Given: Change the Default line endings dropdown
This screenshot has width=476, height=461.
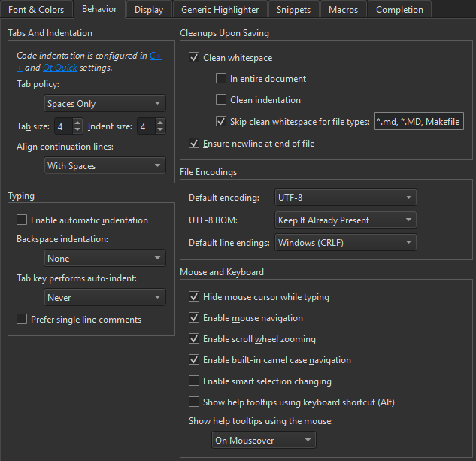Looking at the screenshot, I should click(x=345, y=243).
